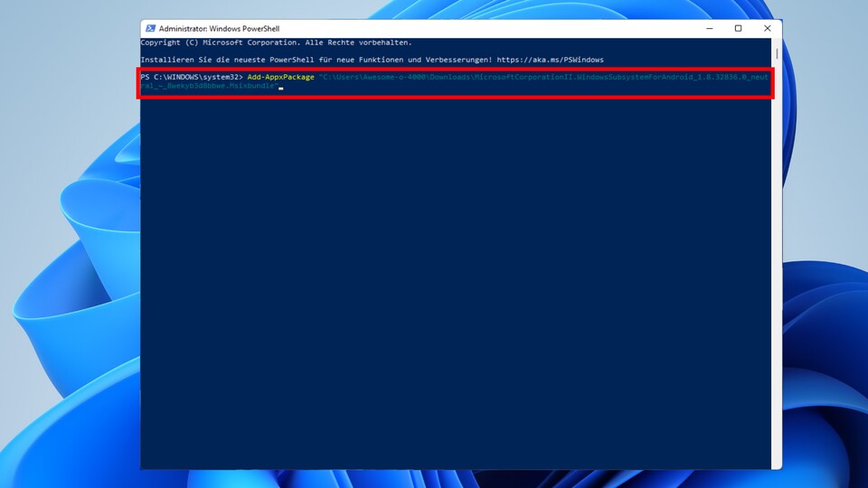Click the 'Administrator: Windows PowerShell' title text
This screenshot has height=488, width=868.
219,29
